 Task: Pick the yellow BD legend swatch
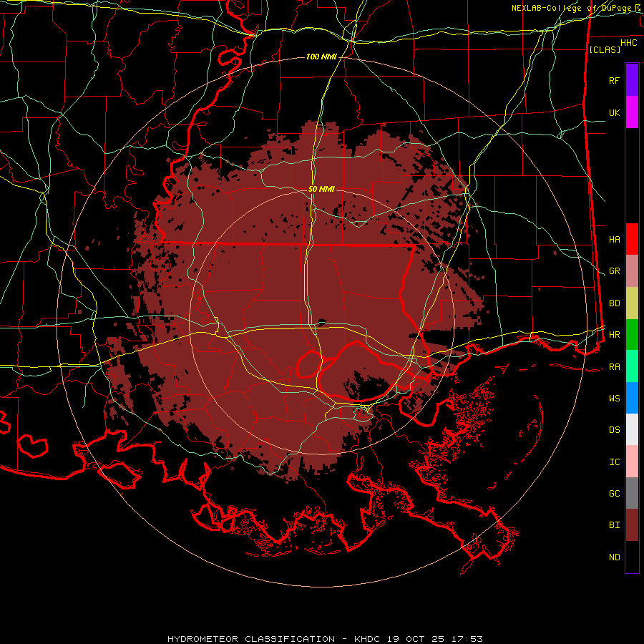click(632, 303)
